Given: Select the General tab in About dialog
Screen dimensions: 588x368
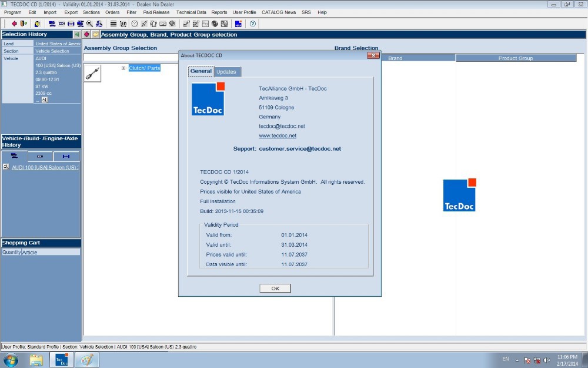Looking at the screenshot, I should tap(201, 71).
